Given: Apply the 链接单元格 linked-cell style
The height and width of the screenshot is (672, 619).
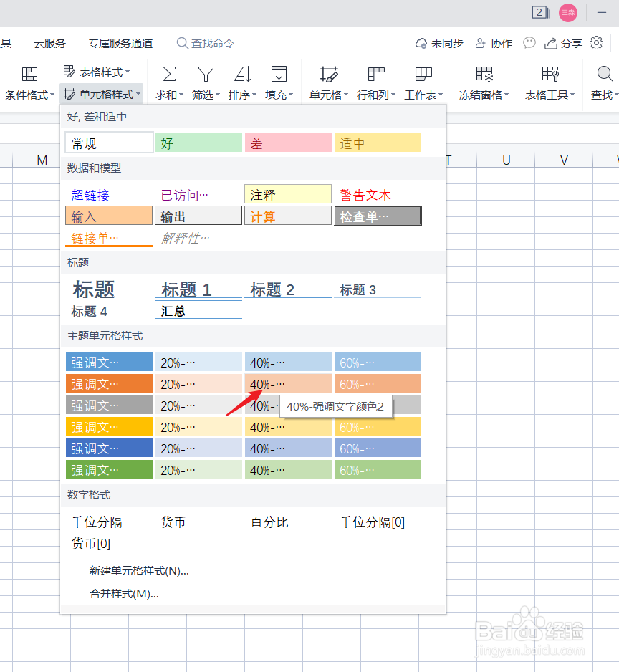Looking at the screenshot, I should [x=109, y=239].
